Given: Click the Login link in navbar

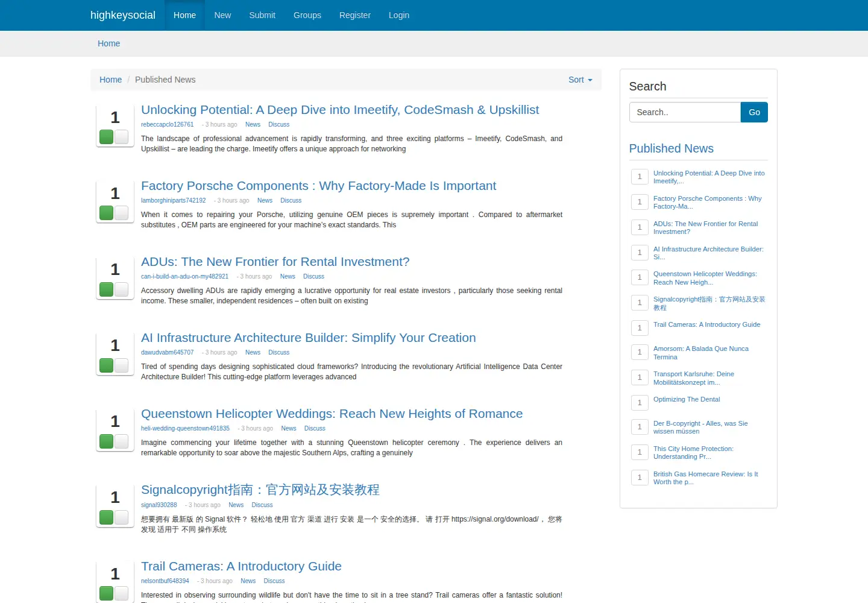Looking at the screenshot, I should (x=399, y=15).
